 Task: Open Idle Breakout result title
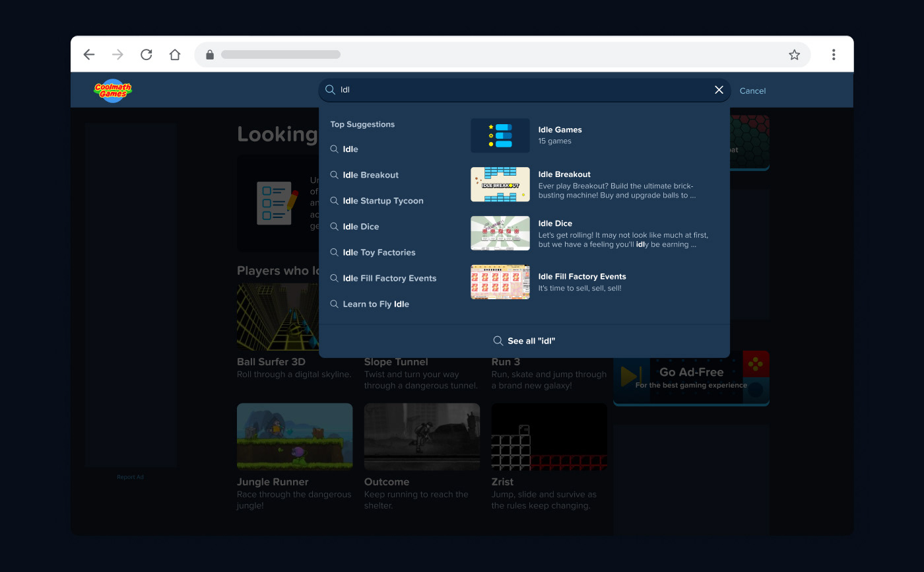tap(564, 174)
